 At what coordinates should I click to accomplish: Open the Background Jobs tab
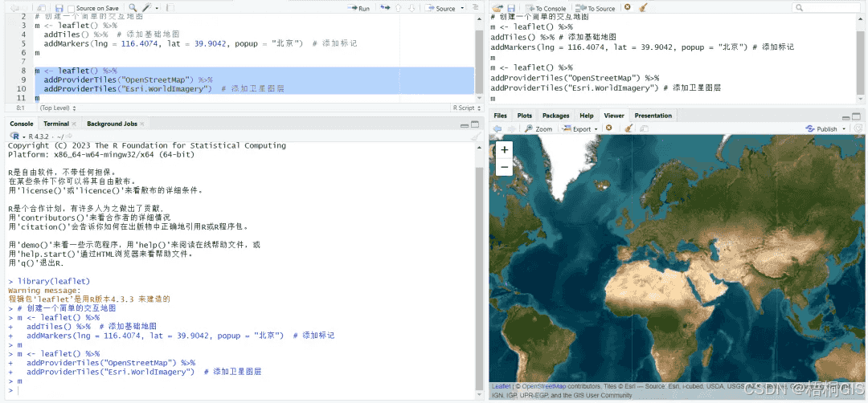coord(111,124)
